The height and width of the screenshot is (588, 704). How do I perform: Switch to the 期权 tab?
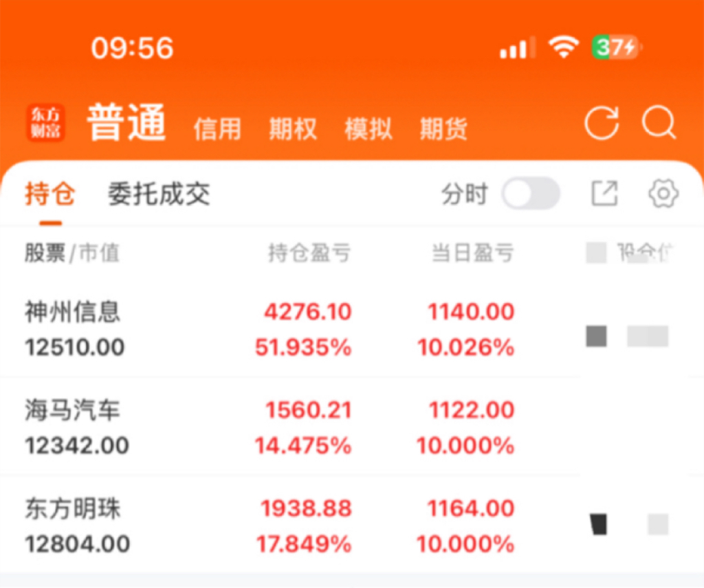point(293,128)
